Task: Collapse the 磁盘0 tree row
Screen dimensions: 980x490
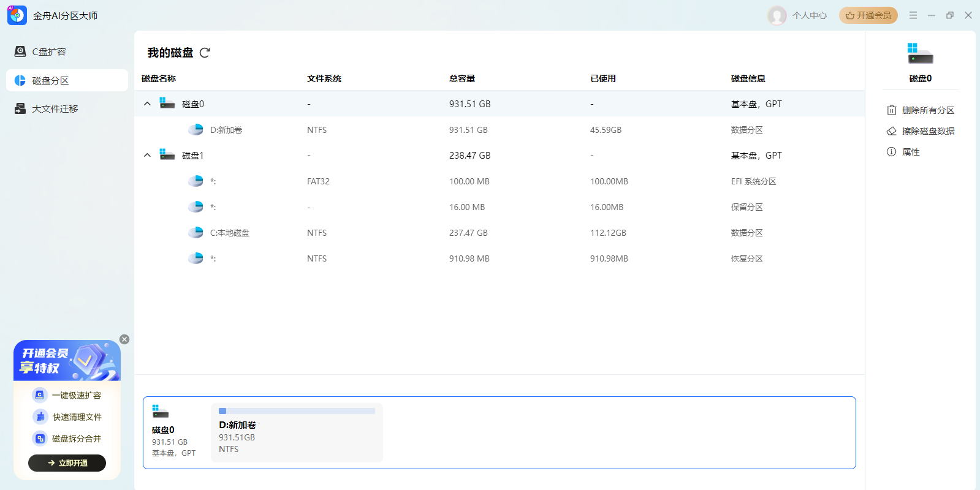Action: point(147,104)
